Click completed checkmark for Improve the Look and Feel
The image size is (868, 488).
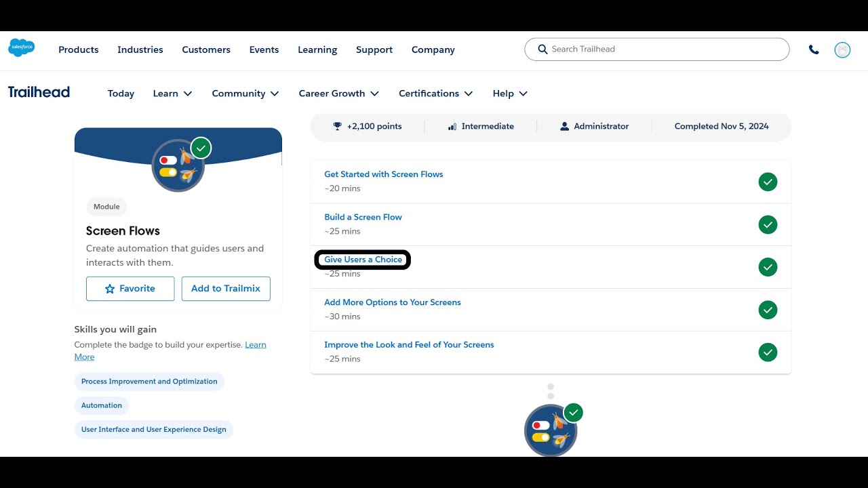coord(768,352)
